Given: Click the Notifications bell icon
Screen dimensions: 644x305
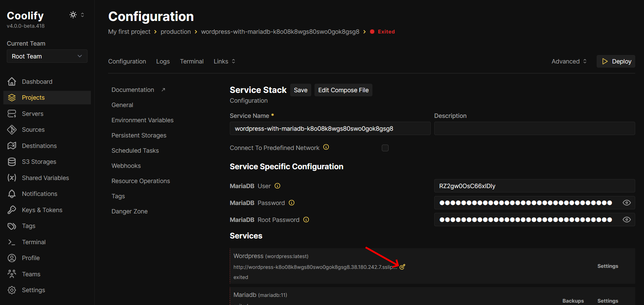Looking at the screenshot, I should click(x=12, y=194).
